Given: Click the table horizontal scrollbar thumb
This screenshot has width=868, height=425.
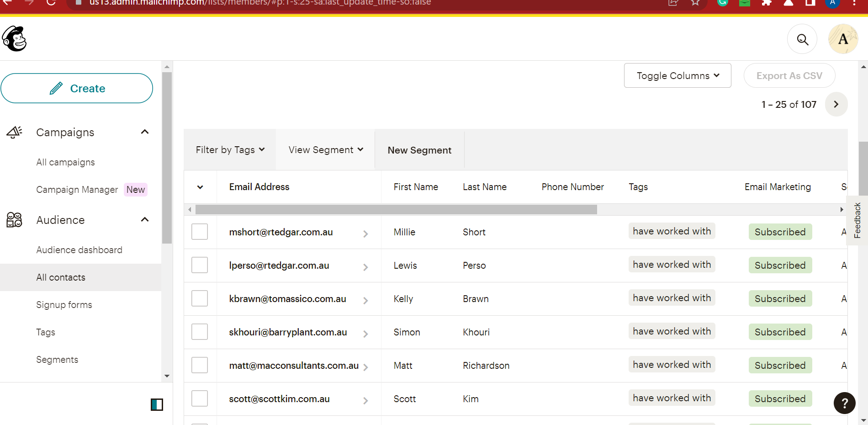Looking at the screenshot, I should pyautogui.click(x=396, y=209).
